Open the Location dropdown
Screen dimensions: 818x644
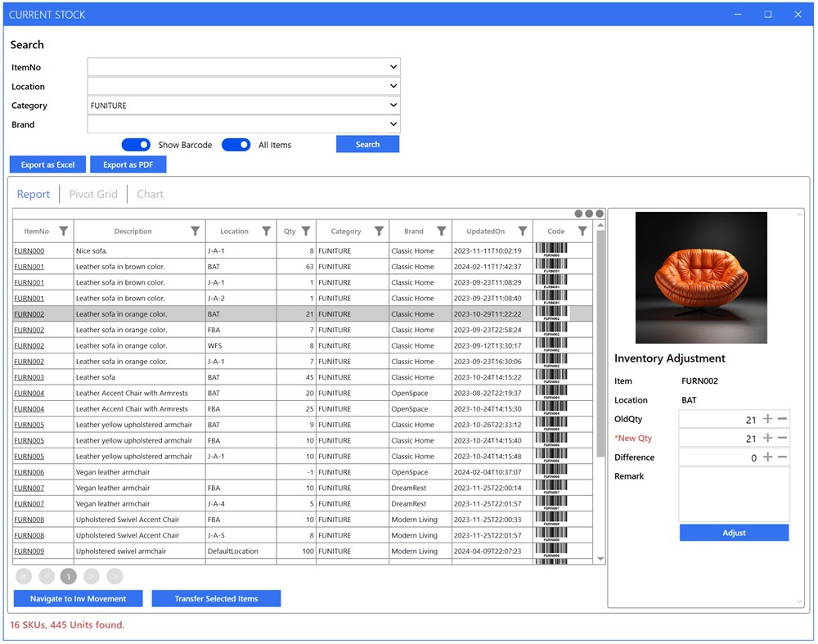coord(393,85)
